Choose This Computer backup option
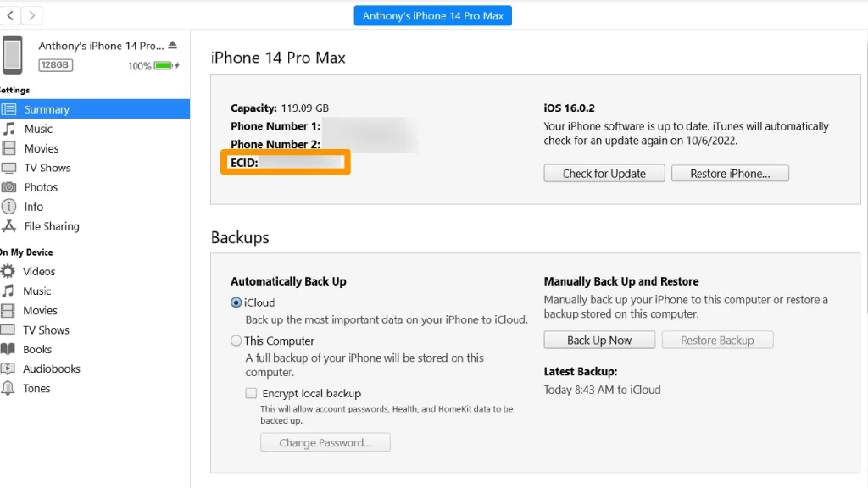This screenshot has width=868, height=488. (236, 341)
